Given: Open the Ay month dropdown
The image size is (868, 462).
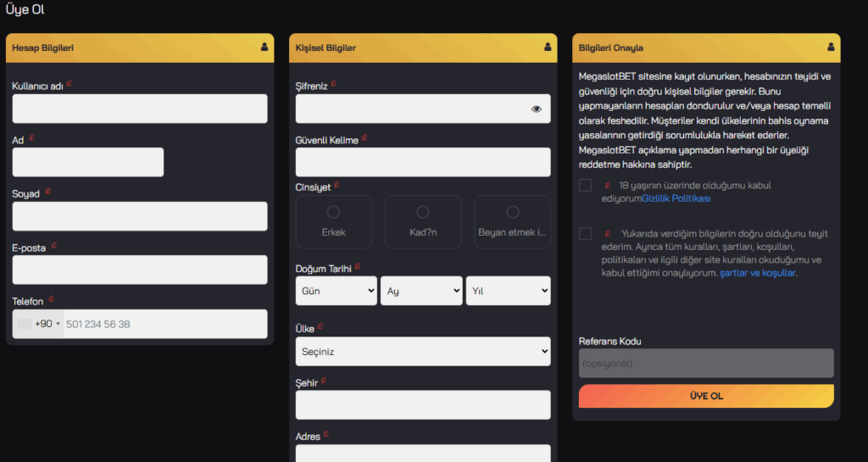Looking at the screenshot, I should (x=421, y=291).
